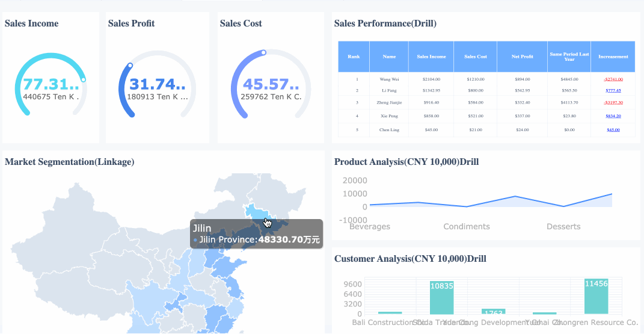This screenshot has height=334, width=644.
Task: Select the Sales Income column header in table
Action: (x=431, y=57)
